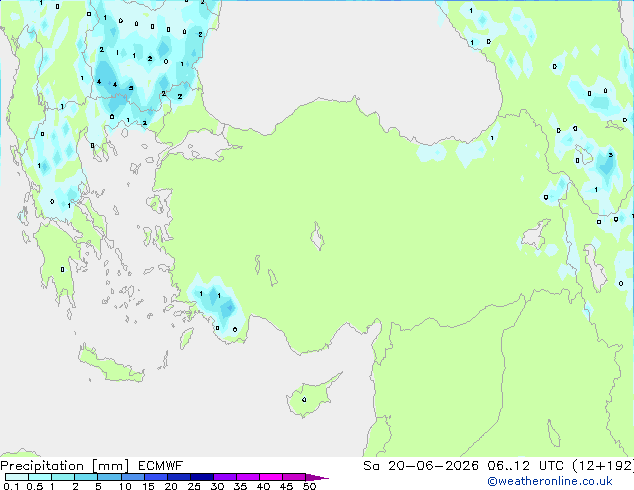Select the legend swatch between 35 and 40

248,477
